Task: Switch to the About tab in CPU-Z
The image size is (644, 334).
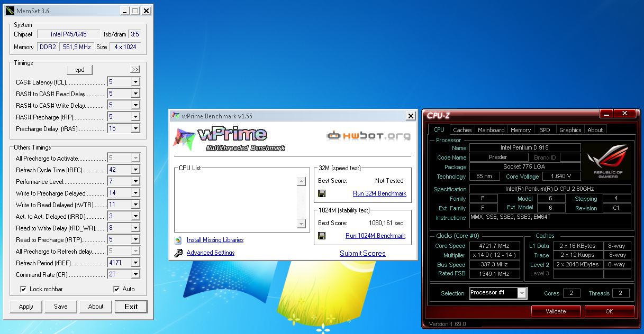Action: [595, 130]
